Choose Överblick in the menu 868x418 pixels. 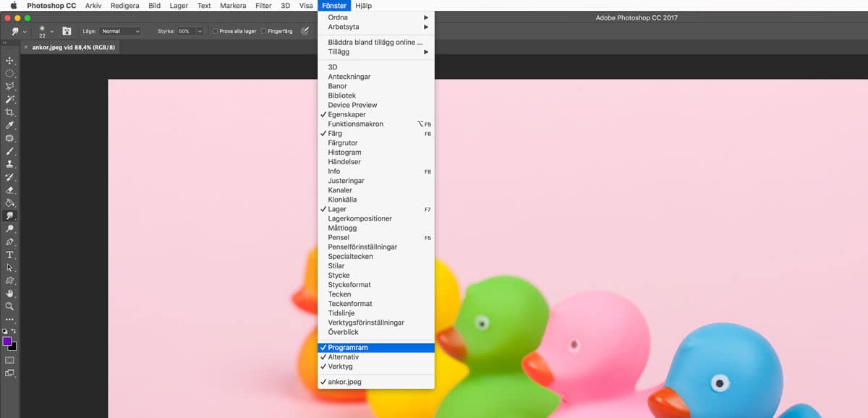point(376,332)
